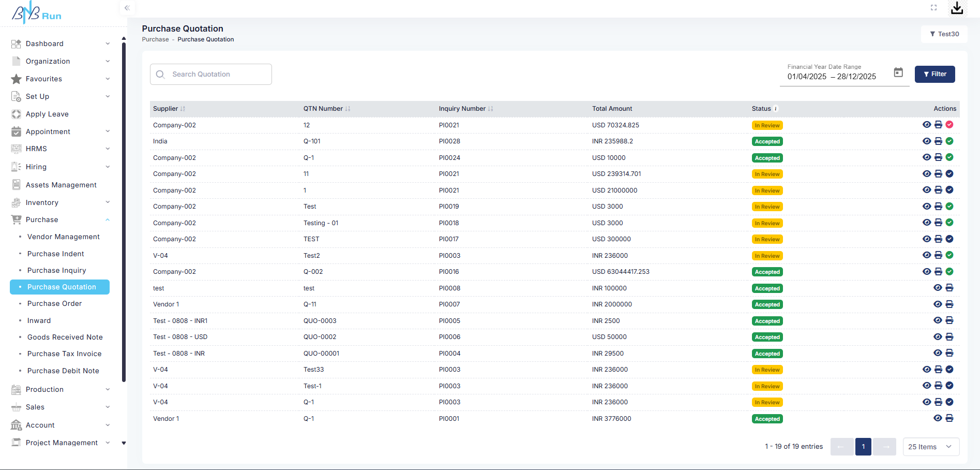Click approve check icon for Test33 quotation
Viewport: 980px width, 470px height.
coord(949,370)
